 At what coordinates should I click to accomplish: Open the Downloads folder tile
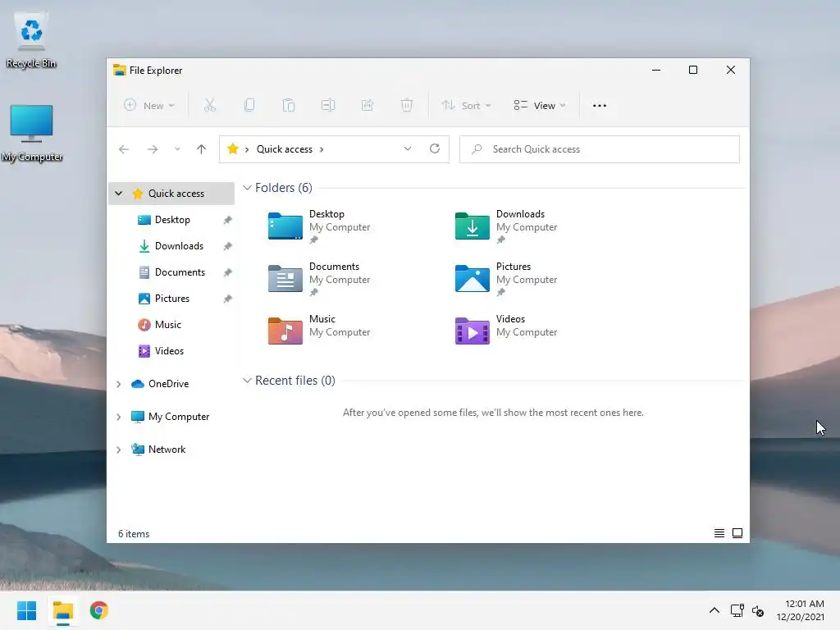pyautogui.click(x=506, y=227)
